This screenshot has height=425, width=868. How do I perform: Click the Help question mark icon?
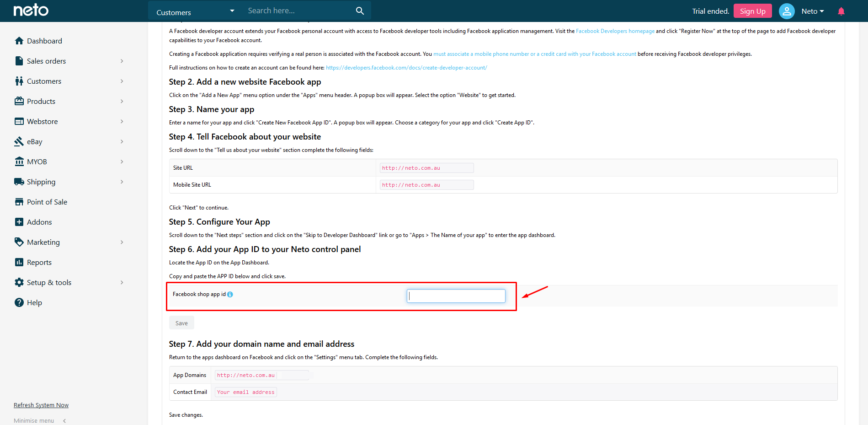[x=19, y=302]
